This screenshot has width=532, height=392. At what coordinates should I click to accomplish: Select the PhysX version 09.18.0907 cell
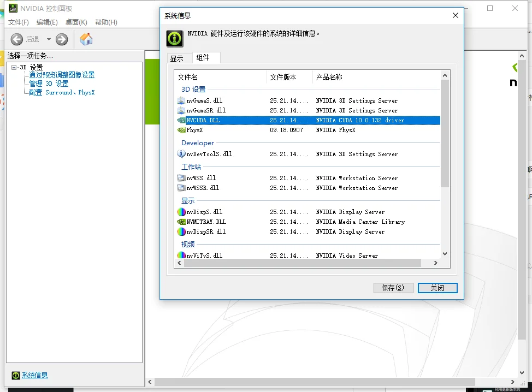(286, 130)
